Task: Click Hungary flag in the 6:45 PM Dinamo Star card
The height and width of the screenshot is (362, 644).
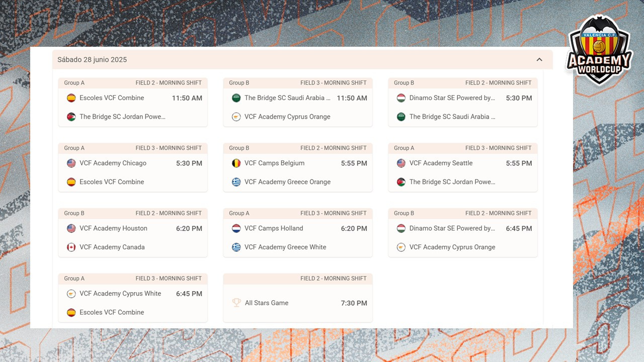Action: pos(401,228)
